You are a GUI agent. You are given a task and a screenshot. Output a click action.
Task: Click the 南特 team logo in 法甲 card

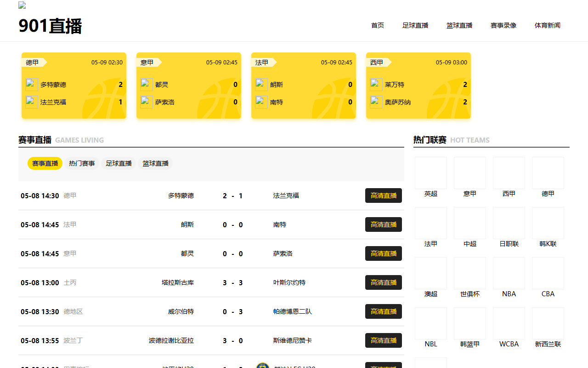(x=261, y=102)
